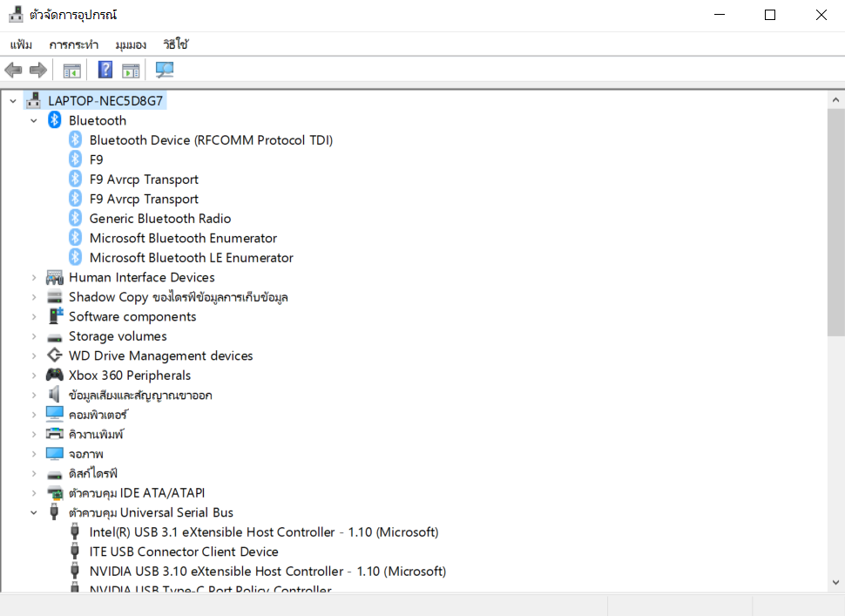Click the Bluetooth category icon
The height and width of the screenshot is (616, 845).
[54, 119]
